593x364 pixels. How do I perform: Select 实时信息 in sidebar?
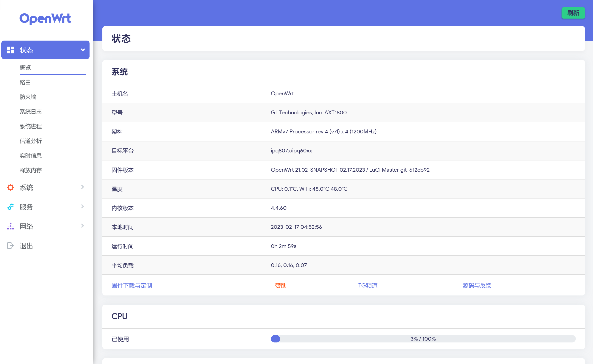[31, 156]
